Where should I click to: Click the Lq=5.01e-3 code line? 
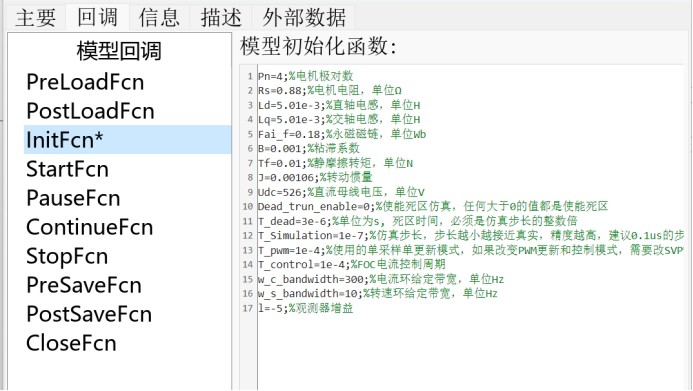[x=339, y=119]
